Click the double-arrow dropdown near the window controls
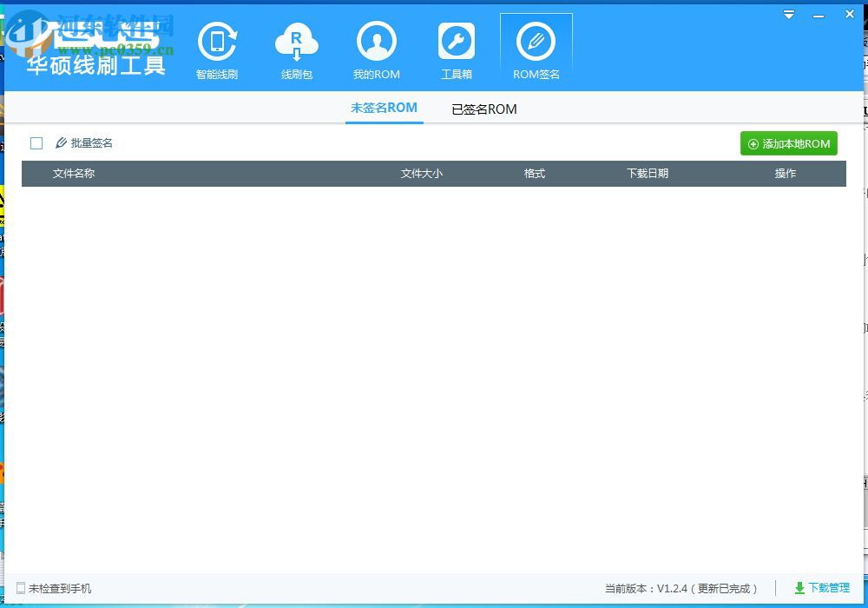 tap(788, 14)
